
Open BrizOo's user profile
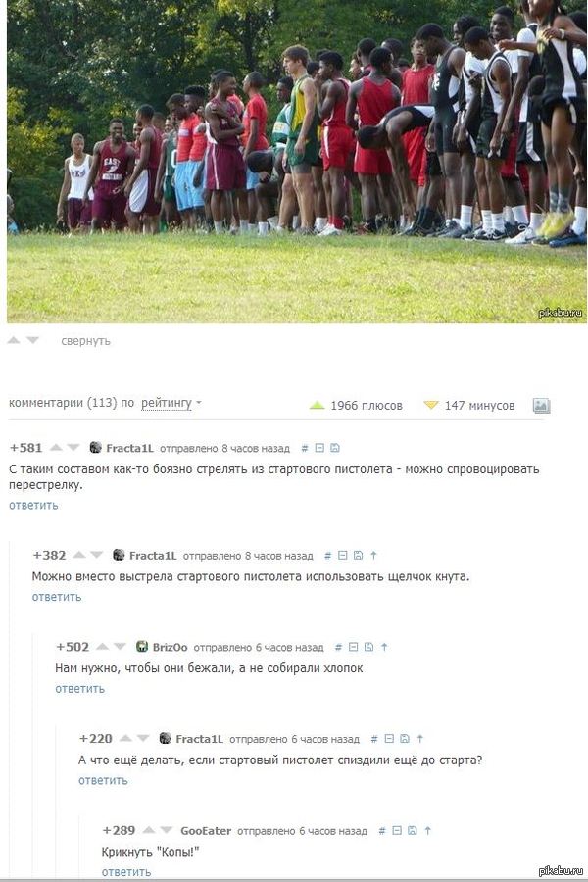click(170, 647)
